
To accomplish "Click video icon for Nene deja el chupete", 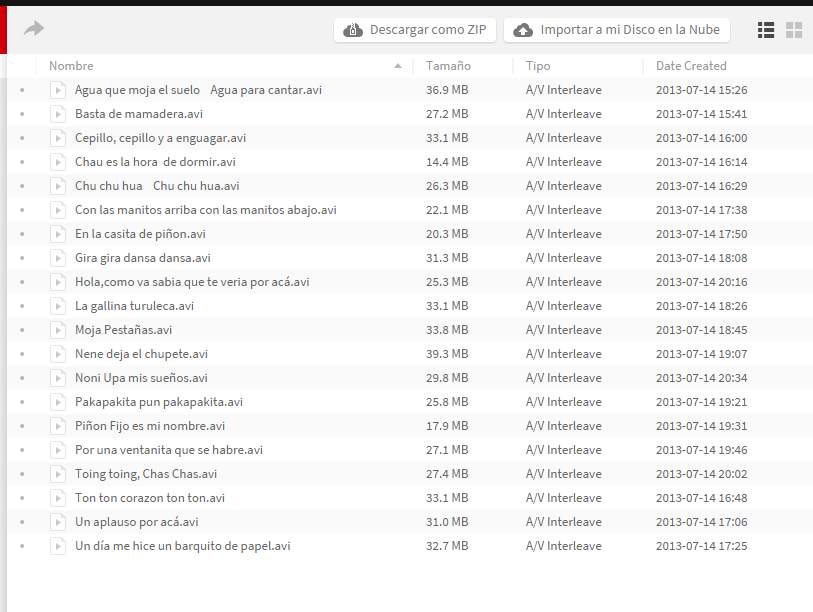I will (58, 354).
